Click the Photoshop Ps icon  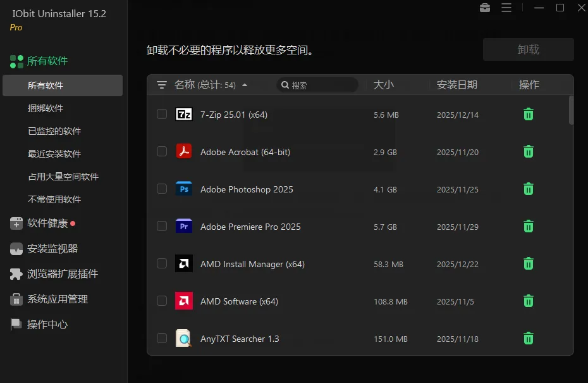(x=184, y=189)
